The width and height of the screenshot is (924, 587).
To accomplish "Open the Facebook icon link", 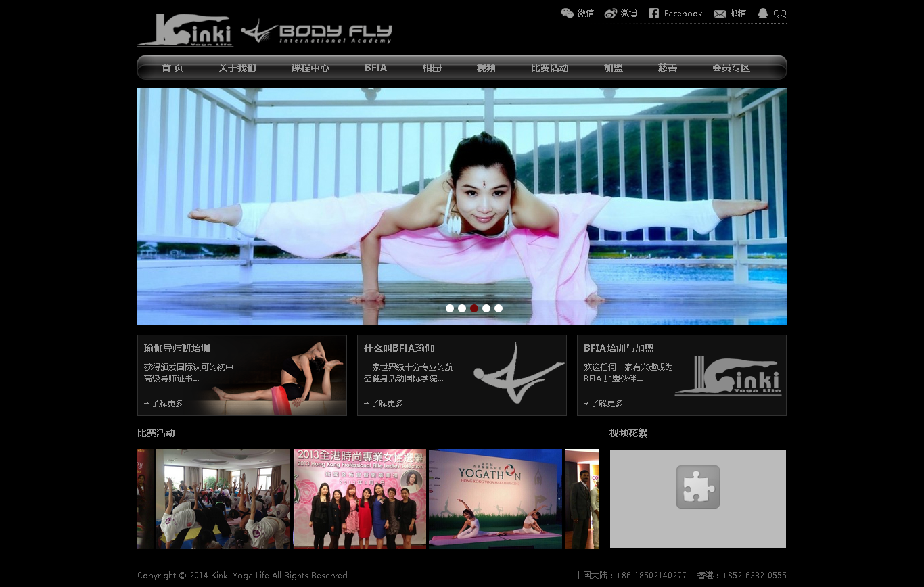I will (x=653, y=14).
